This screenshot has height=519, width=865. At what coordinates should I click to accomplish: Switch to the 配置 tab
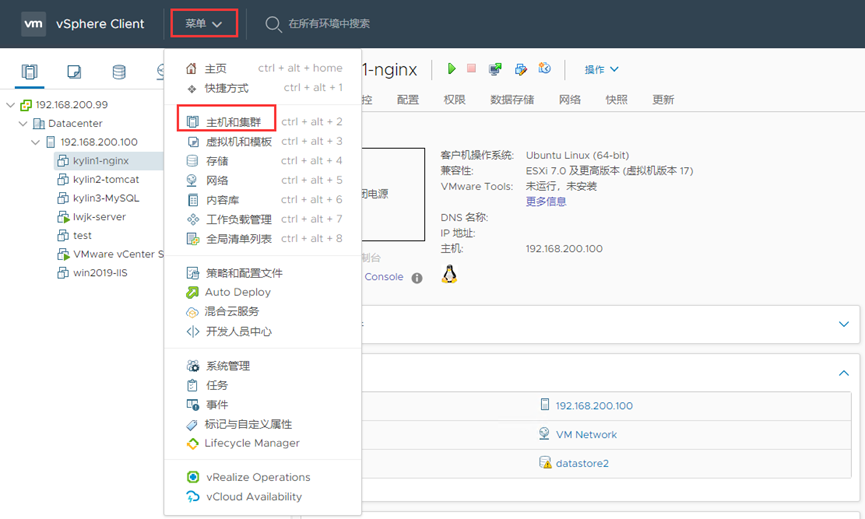pyautogui.click(x=408, y=100)
